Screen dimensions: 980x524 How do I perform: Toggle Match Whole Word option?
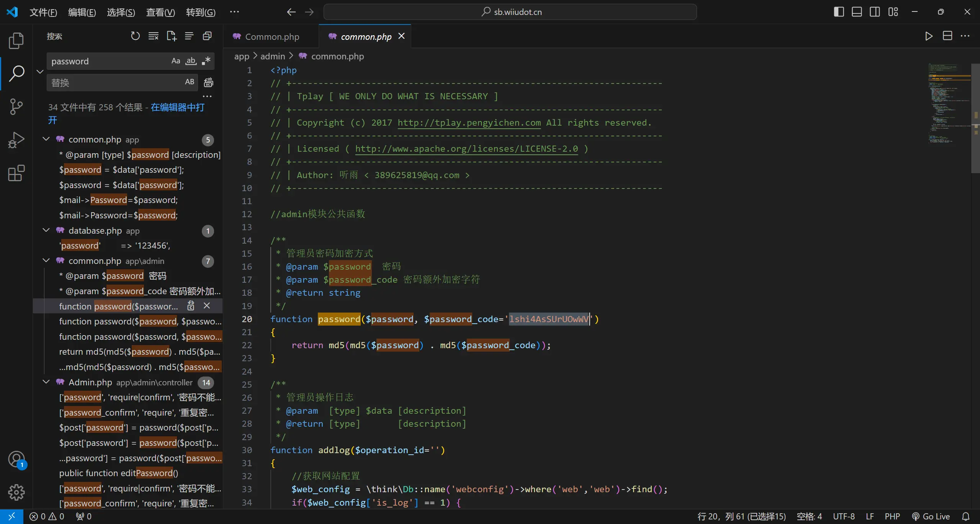point(191,61)
